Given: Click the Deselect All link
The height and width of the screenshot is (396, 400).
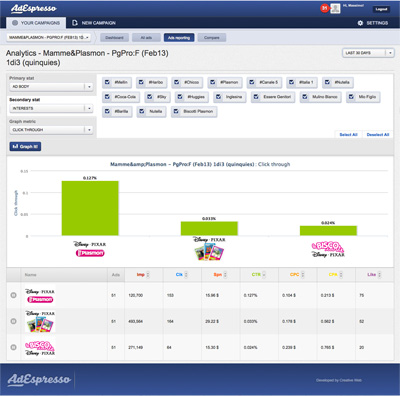Looking at the screenshot, I should [x=378, y=135].
